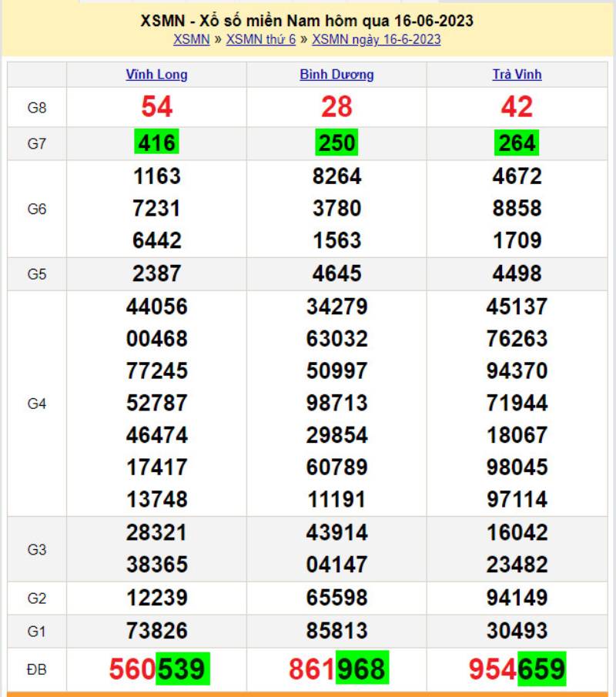616x697 pixels.
Task: Select the G8 row label
Action: pyautogui.click(x=37, y=108)
